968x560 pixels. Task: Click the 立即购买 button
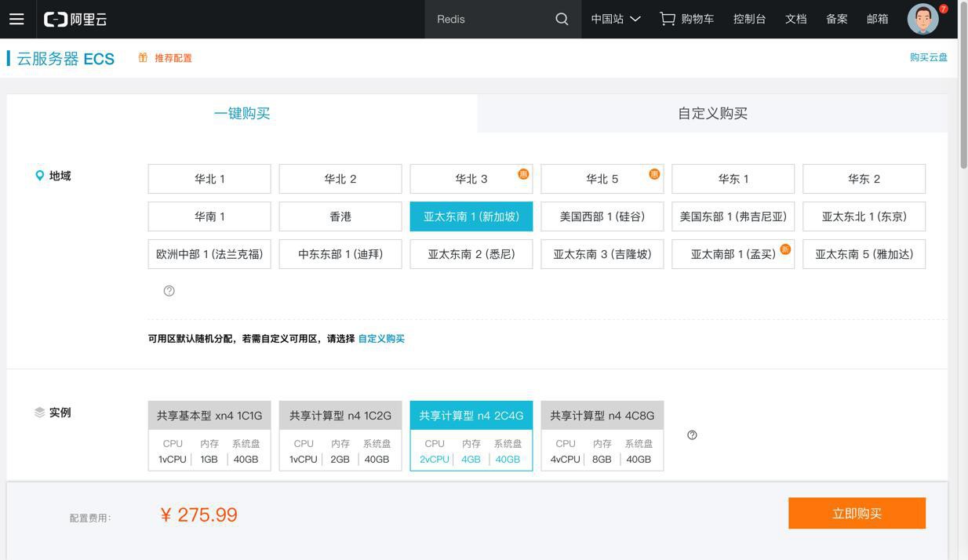(857, 514)
